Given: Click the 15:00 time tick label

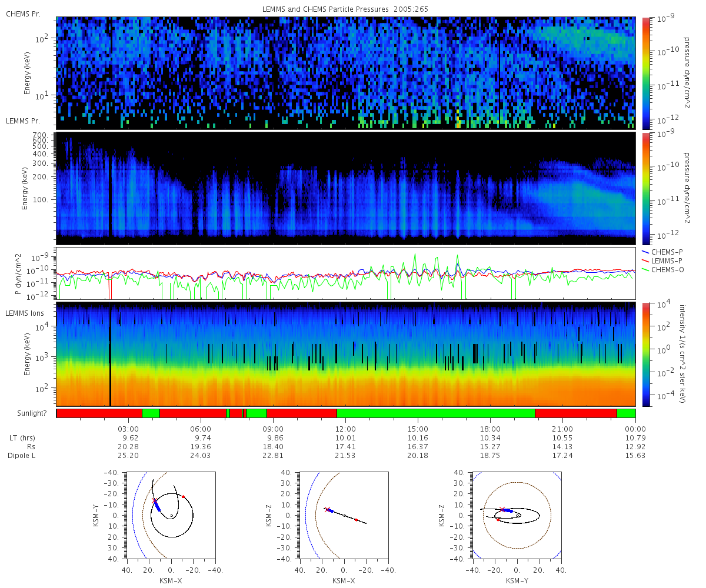Looking at the screenshot, I should click(x=418, y=430).
